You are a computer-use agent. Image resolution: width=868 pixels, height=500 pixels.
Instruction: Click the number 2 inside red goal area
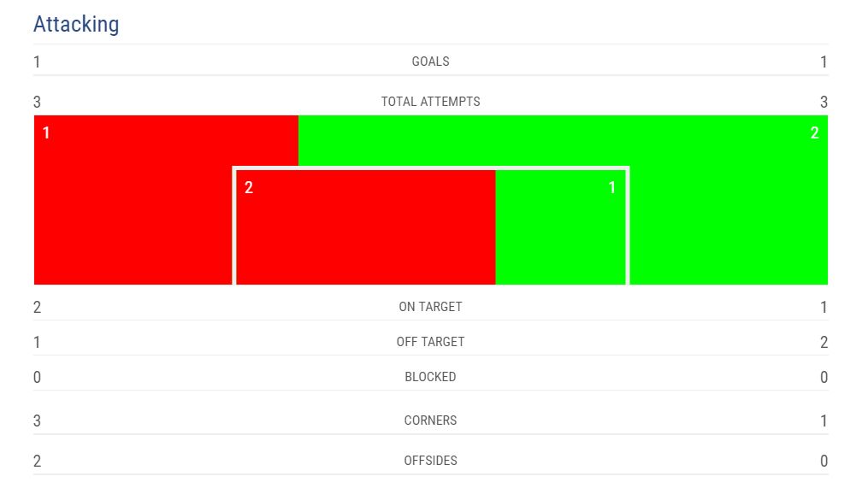(x=249, y=188)
